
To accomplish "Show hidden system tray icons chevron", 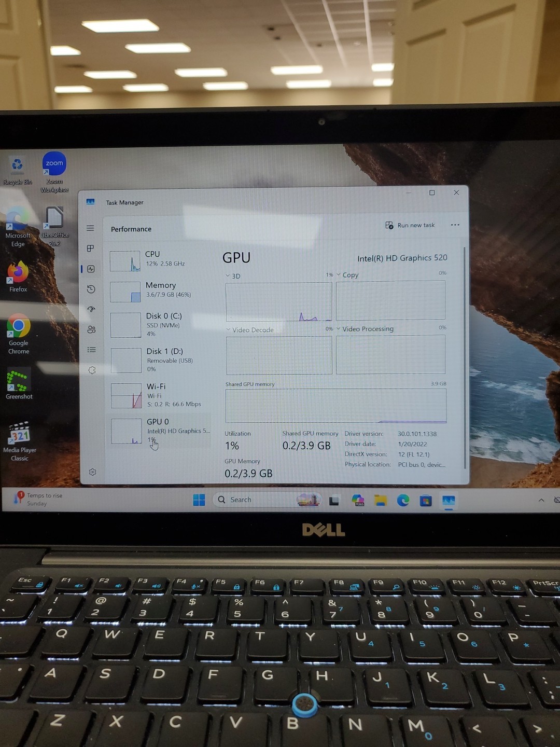I will (x=541, y=500).
